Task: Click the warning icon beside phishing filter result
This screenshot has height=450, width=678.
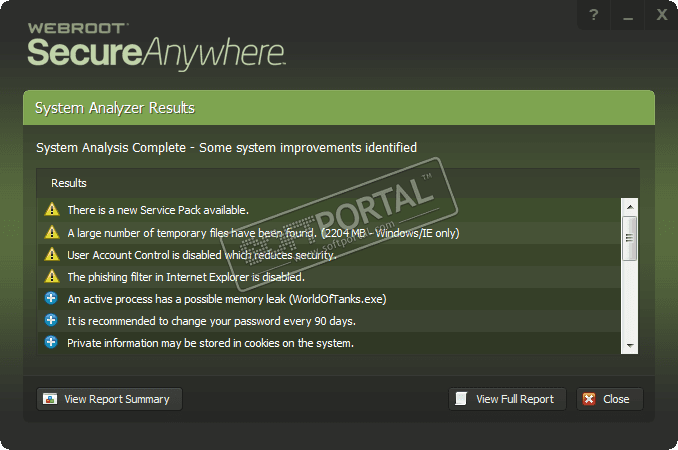Action: [x=52, y=276]
